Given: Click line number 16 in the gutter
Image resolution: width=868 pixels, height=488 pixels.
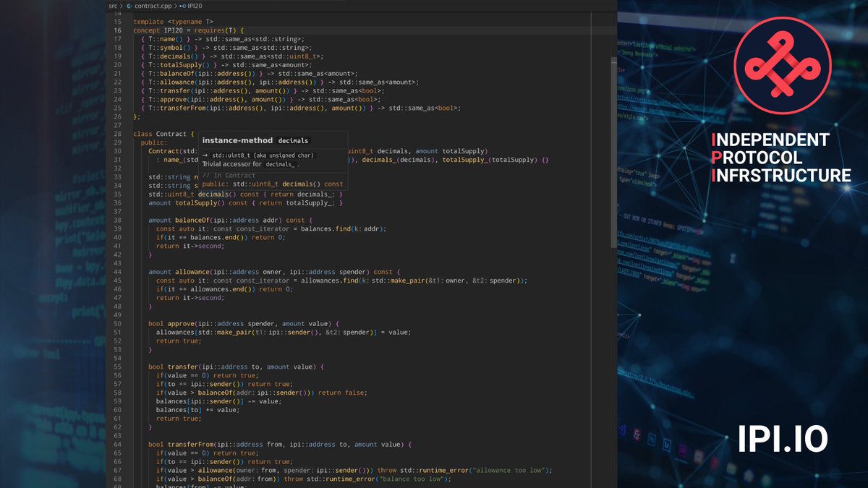Looking at the screenshot, I should [x=116, y=30].
